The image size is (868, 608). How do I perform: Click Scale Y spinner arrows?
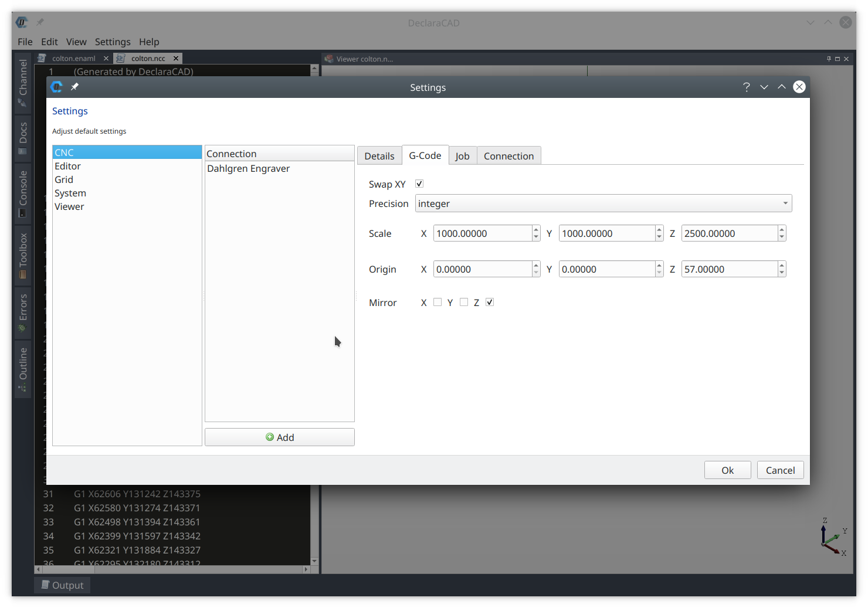[x=659, y=233]
